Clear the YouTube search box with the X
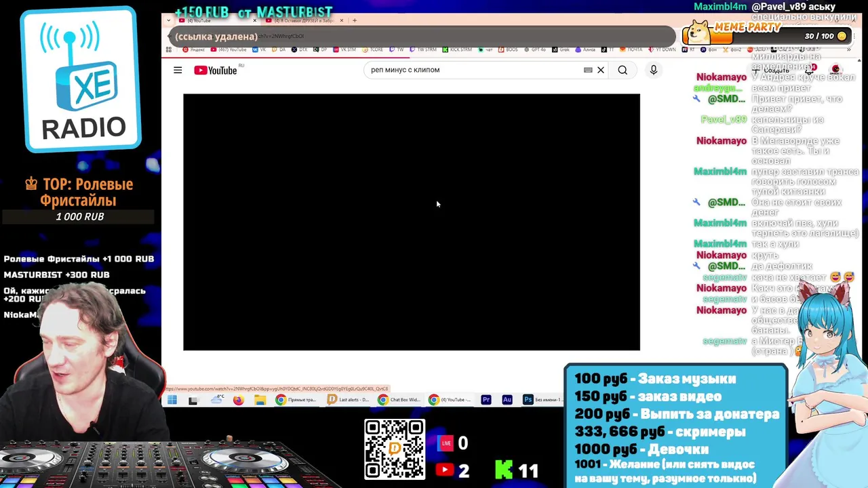868x488 pixels. pyautogui.click(x=601, y=70)
